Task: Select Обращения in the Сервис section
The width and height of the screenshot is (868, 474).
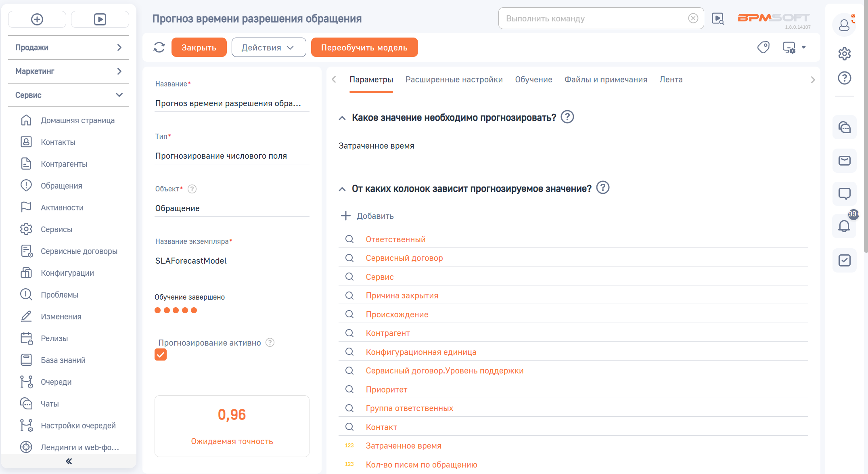Action: [x=62, y=185]
